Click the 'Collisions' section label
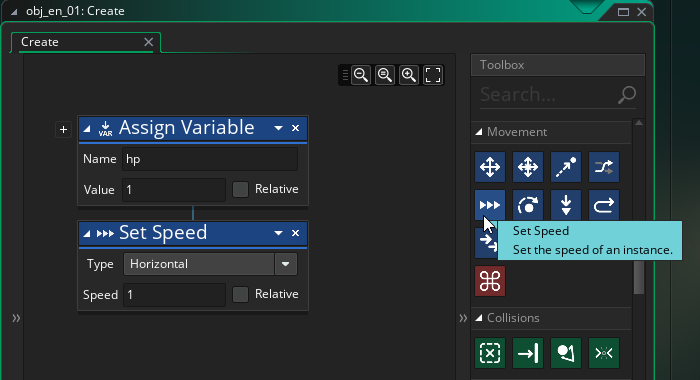 pyautogui.click(x=513, y=318)
